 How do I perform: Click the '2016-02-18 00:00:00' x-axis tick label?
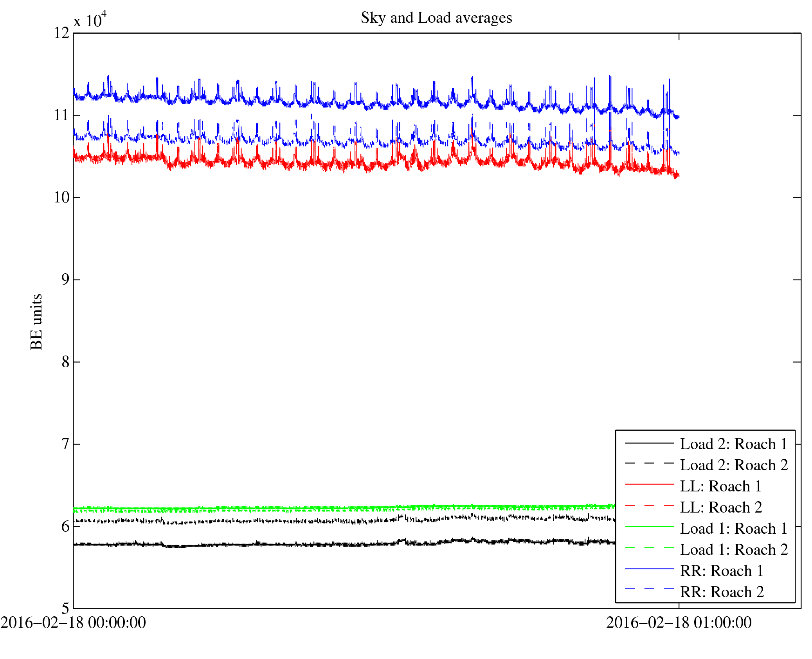pyautogui.click(x=73, y=623)
